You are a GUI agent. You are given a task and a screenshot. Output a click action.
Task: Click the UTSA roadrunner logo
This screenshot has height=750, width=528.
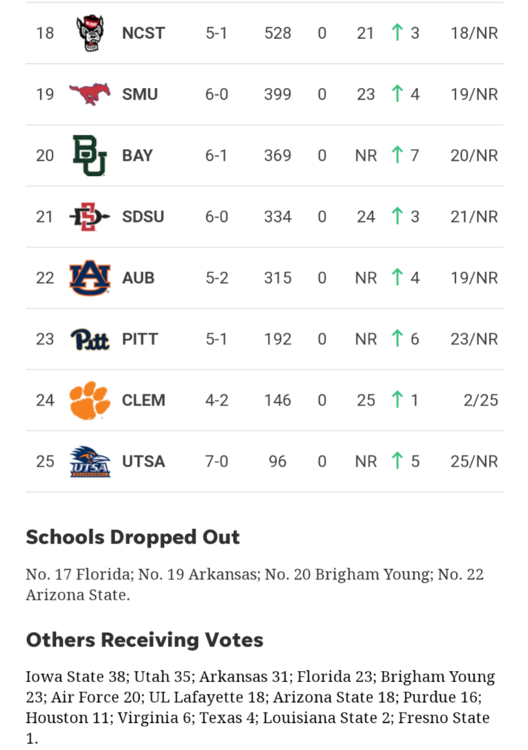coord(90,462)
